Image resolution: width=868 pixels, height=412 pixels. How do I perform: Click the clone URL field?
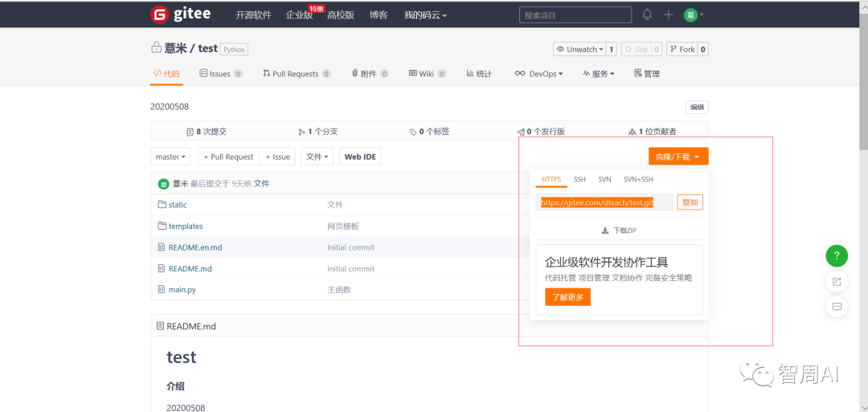[604, 202]
